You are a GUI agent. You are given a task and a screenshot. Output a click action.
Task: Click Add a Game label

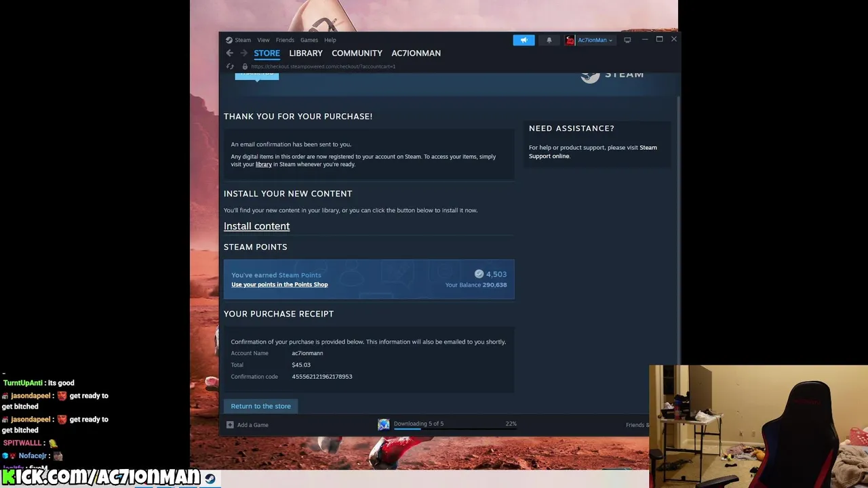point(253,425)
